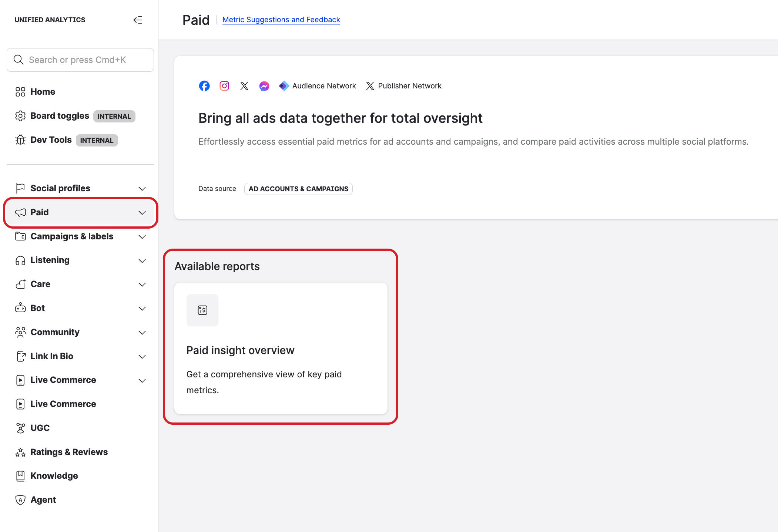Open the Knowledge section

pos(54,475)
